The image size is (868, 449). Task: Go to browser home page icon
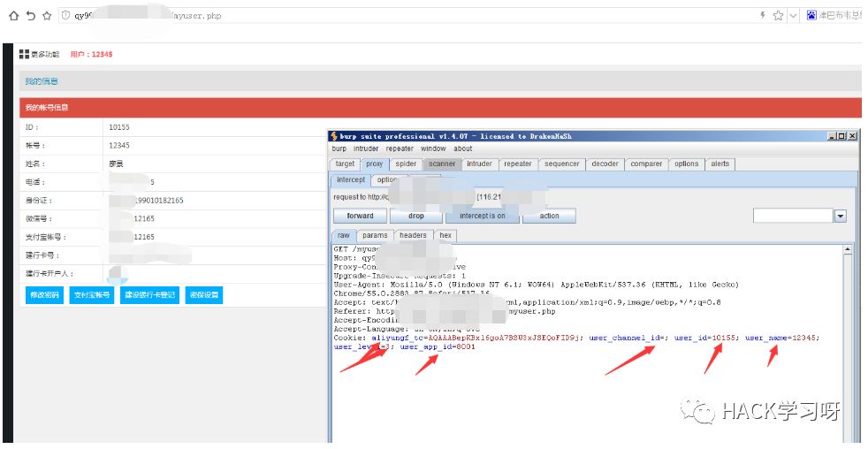[x=14, y=16]
